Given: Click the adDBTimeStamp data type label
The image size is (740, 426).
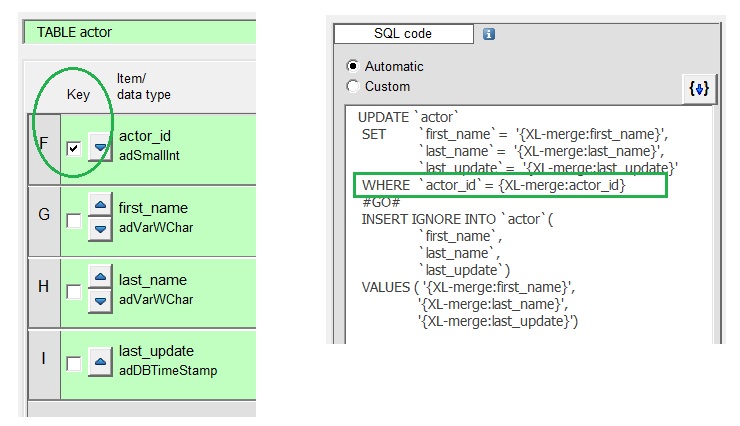Looking at the screenshot, I should 168,371.
